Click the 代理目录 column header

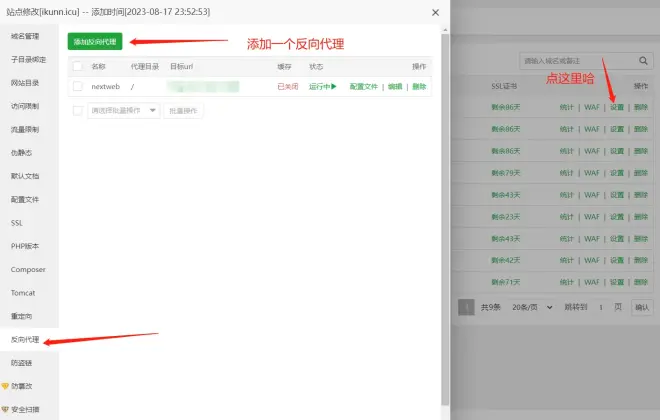click(145, 66)
